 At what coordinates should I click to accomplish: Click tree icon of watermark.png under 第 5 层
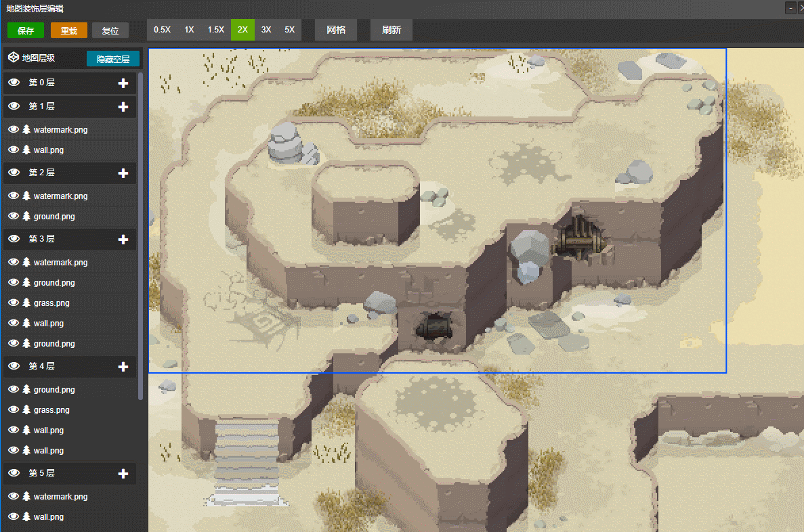pos(26,496)
